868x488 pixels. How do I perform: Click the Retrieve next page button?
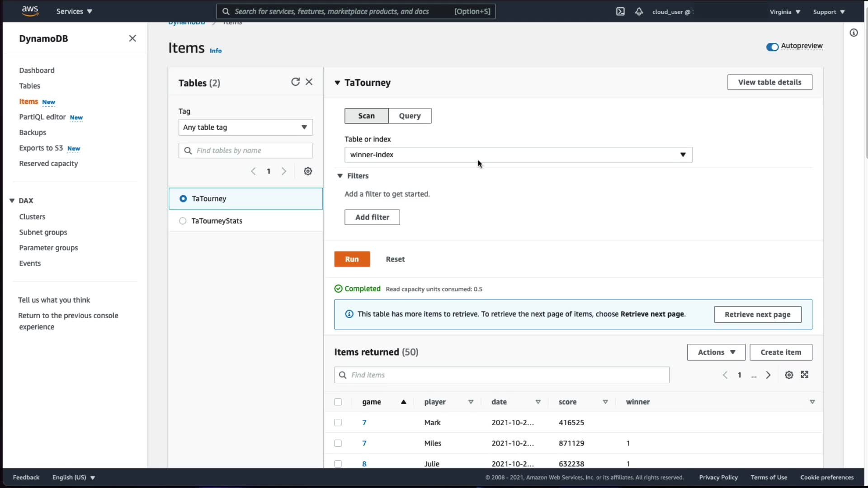(x=757, y=314)
